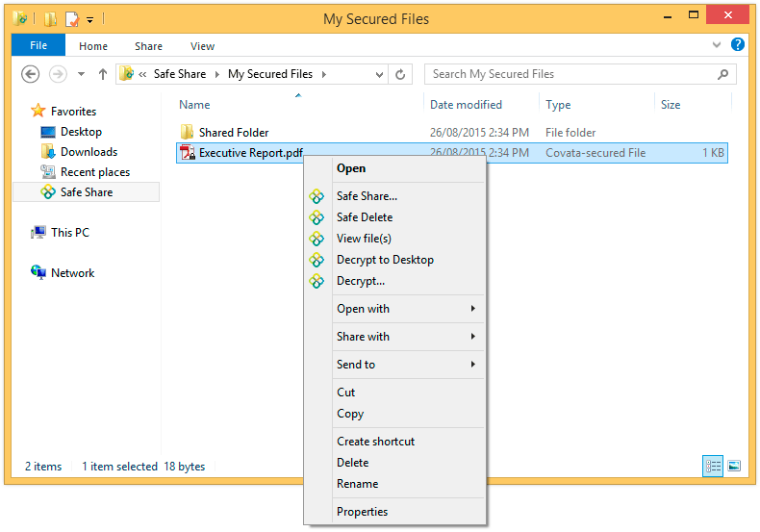Screen dimensions: 760x532
Task: Click the This PC computer icon
Action: (38, 232)
